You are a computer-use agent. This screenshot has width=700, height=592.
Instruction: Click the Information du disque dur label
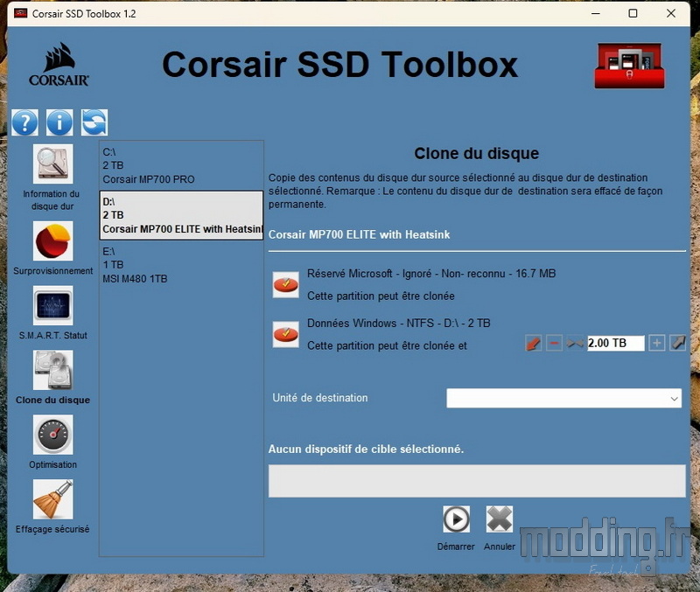pos(52,200)
